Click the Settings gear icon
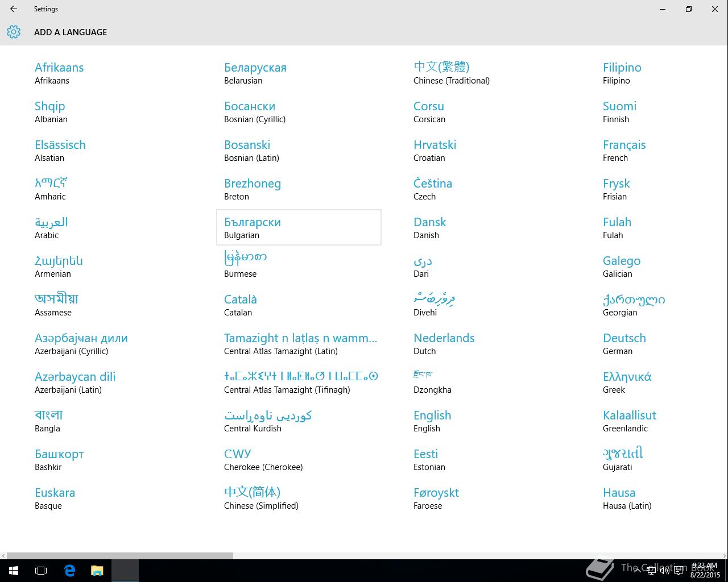The height and width of the screenshot is (582, 728). point(14,32)
